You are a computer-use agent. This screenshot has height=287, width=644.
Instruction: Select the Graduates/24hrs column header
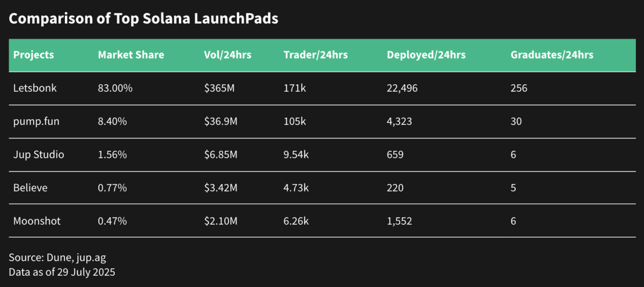pyautogui.click(x=552, y=55)
